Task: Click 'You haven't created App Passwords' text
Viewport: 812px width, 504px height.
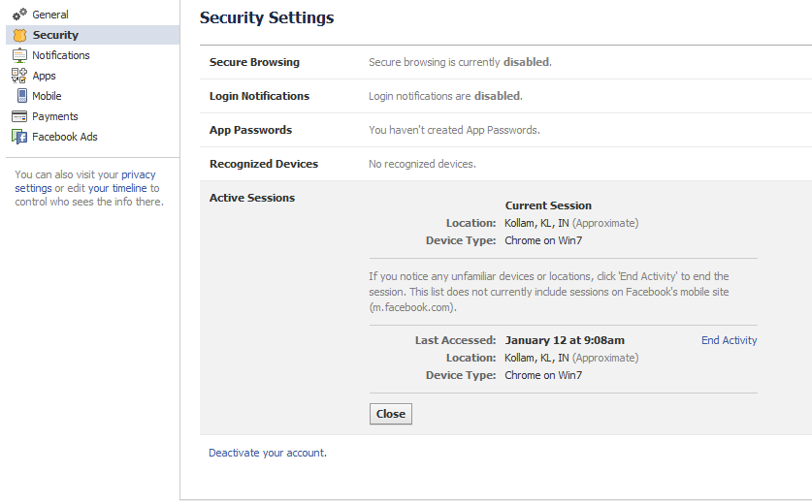Action: click(x=454, y=130)
